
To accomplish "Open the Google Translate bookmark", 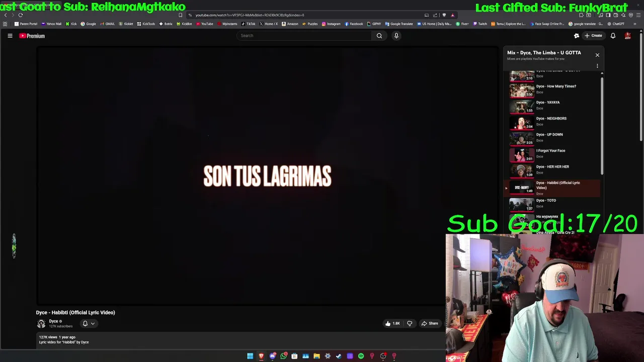I will pos(399,24).
